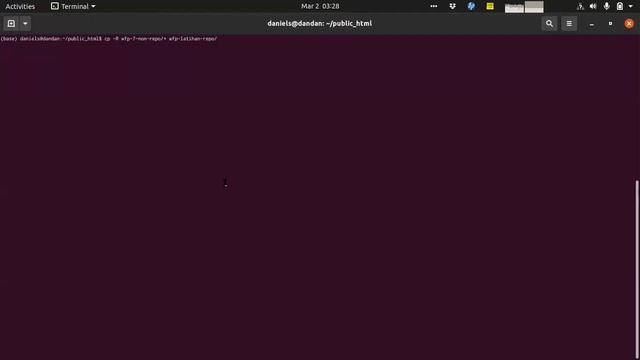Open the Dropbox tray icon
640x360 pixels.
point(452,6)
